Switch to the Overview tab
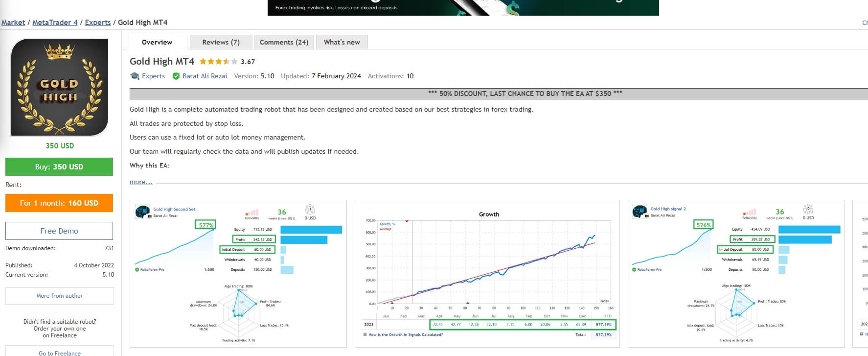 157,42
